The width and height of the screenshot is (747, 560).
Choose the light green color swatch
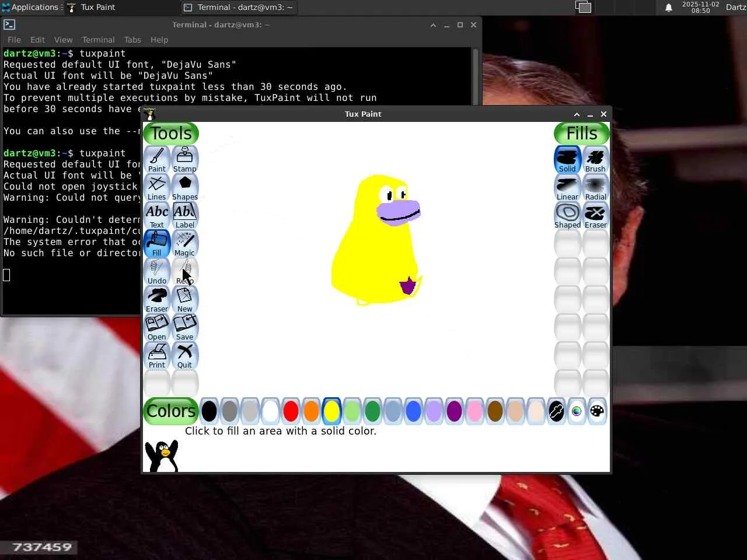click(352, 411)
